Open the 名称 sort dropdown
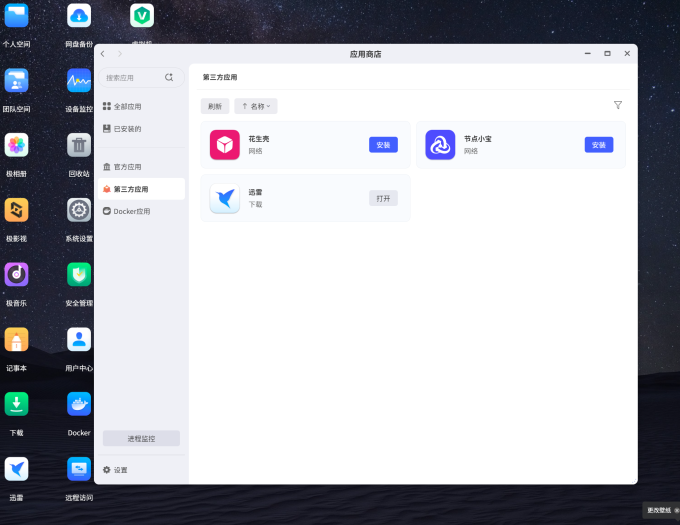The height and width of the screenshot is (525, 680). 256,106
